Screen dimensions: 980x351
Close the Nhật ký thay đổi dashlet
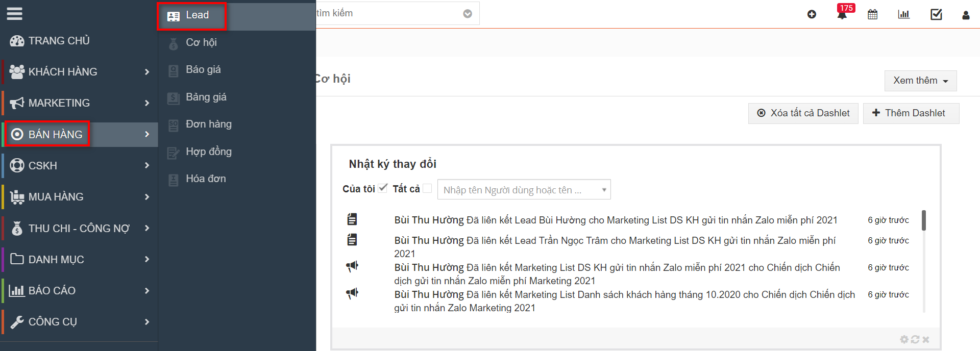click(926, 339)
